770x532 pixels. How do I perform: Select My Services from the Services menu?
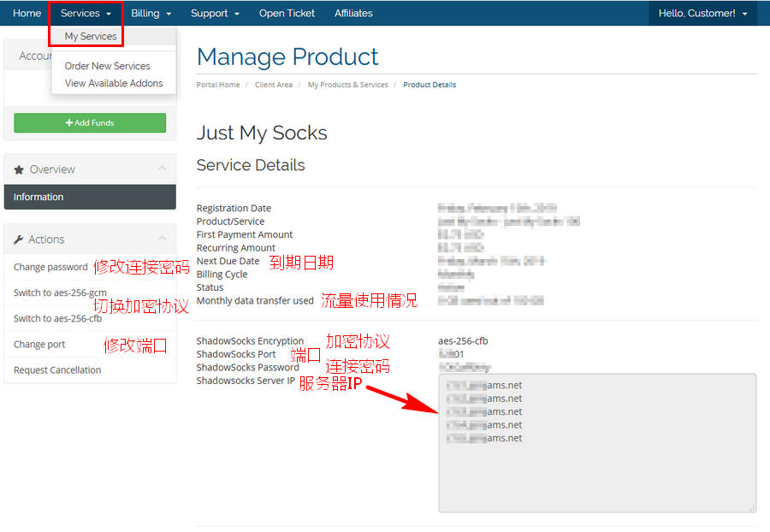[91, 37]
